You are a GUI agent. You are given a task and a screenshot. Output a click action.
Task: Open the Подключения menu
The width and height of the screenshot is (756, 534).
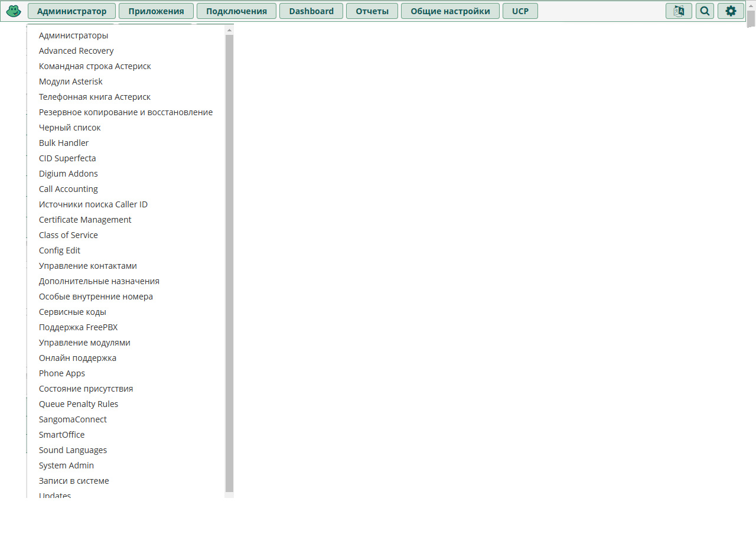pos(236,11)
